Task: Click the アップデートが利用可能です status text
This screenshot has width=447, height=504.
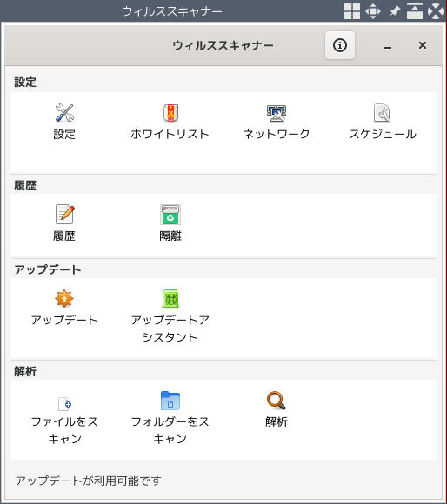Action: tap(89, 481)
